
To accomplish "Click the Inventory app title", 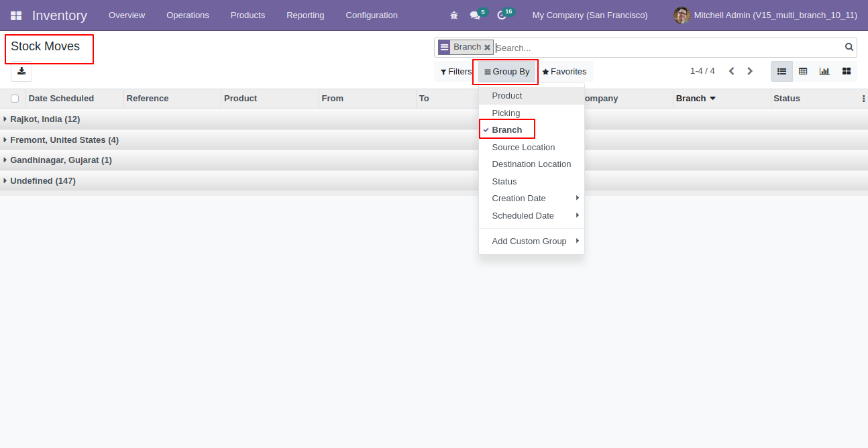I will (60, 15).
